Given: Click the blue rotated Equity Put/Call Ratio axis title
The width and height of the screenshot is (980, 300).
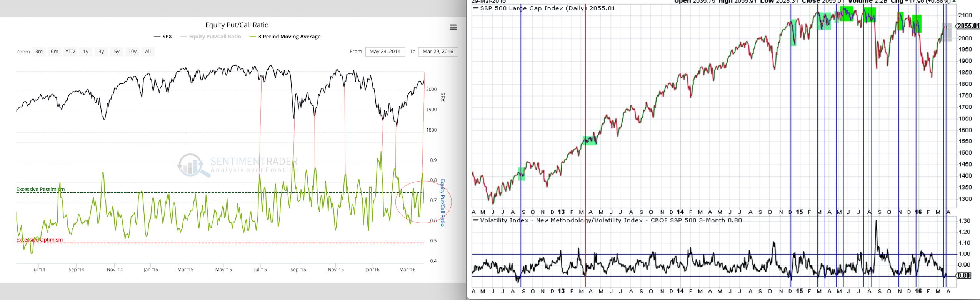Looking at the screenshot, I should pos(442,203).
